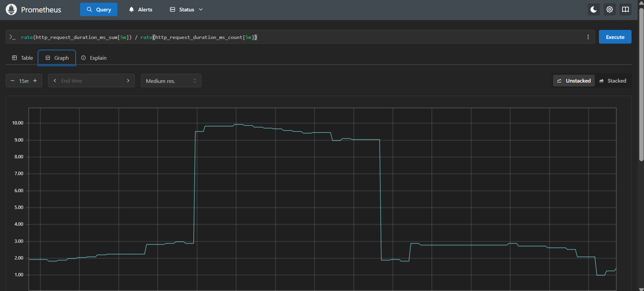644x291 pixels.
Task: Open the Medium res. resolution dropdown
Action: click(171, 81)
